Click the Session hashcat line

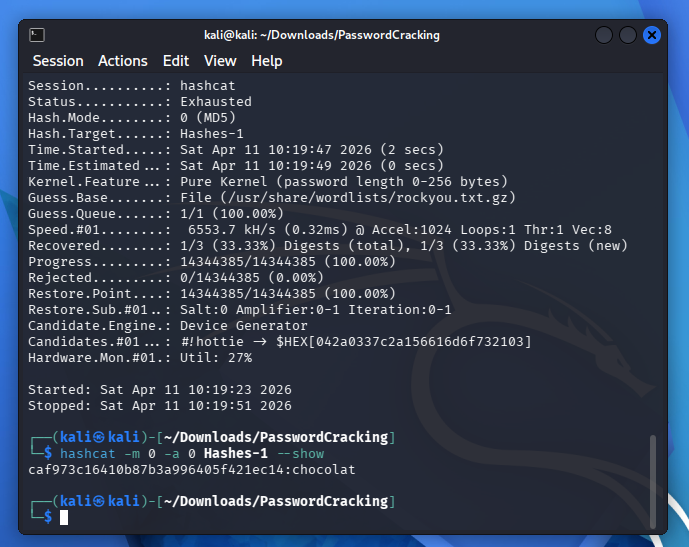132,86
